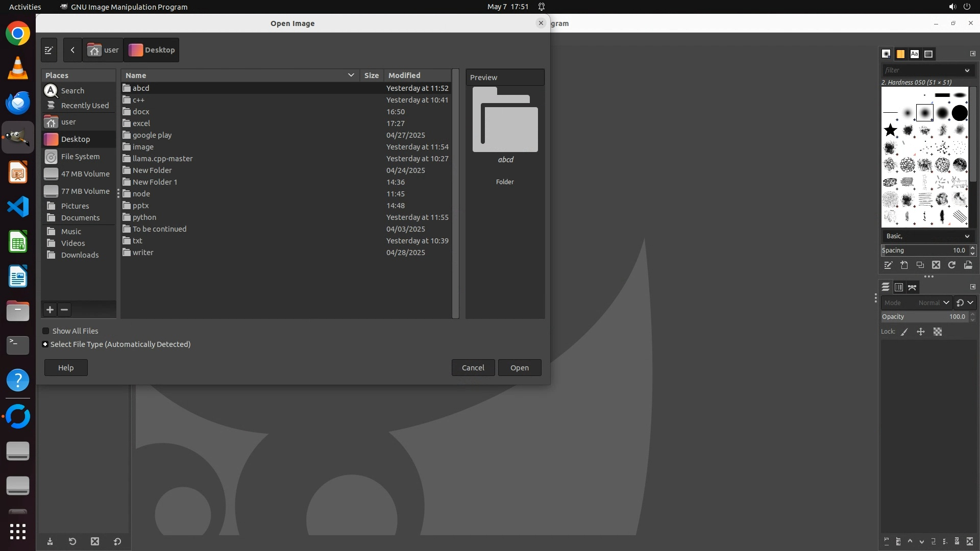This screenshot has height=551, width=980.
Task: Select Recently Used in Places
Action: 85,106
